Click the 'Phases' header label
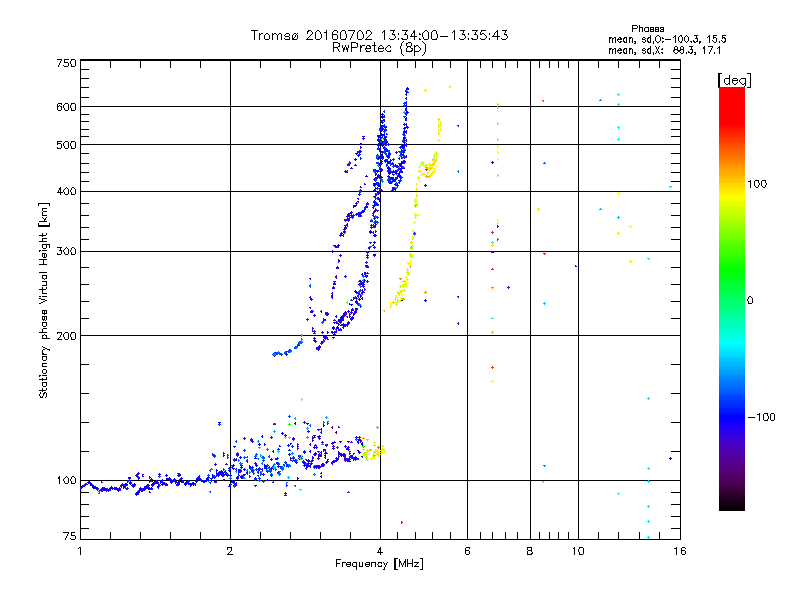This screenshot has width=800, height=600. 647,29
